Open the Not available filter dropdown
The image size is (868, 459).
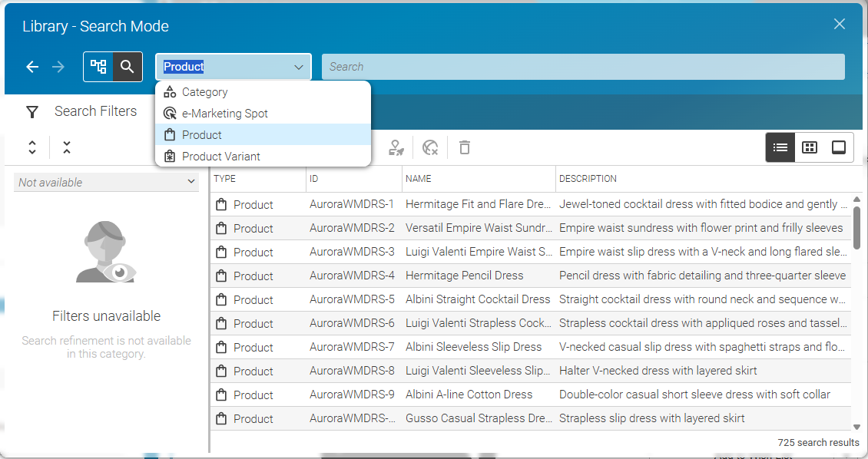click(x=106, y=183)
